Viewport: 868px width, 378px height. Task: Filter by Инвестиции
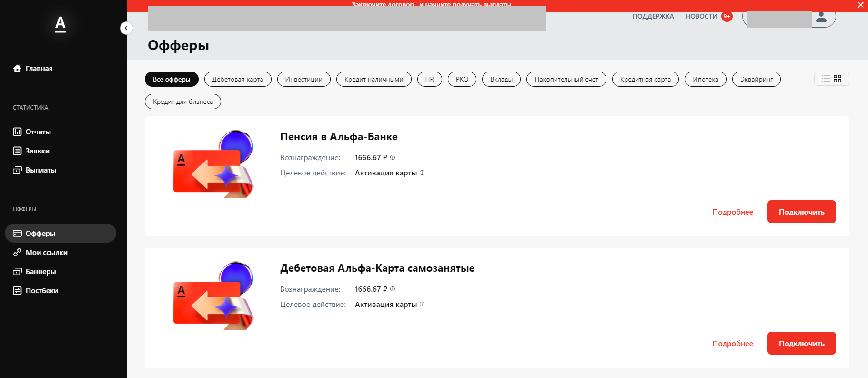point(304,79)
